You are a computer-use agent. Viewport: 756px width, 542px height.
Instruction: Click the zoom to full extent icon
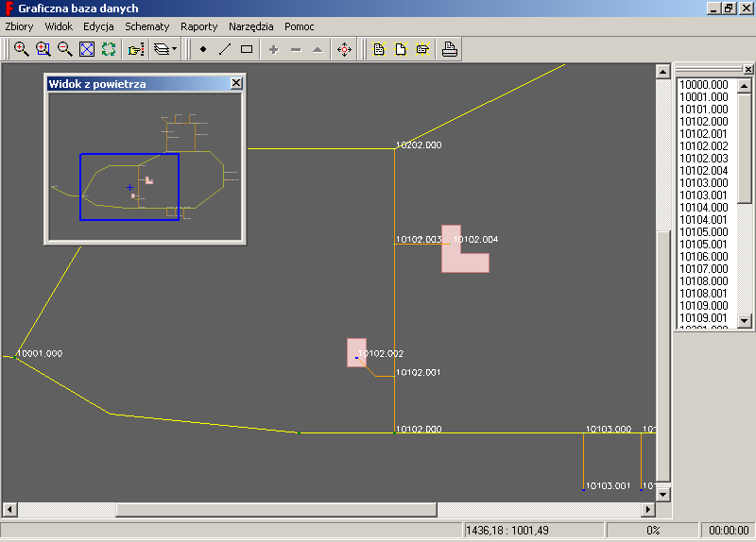[x=86, y=49]
